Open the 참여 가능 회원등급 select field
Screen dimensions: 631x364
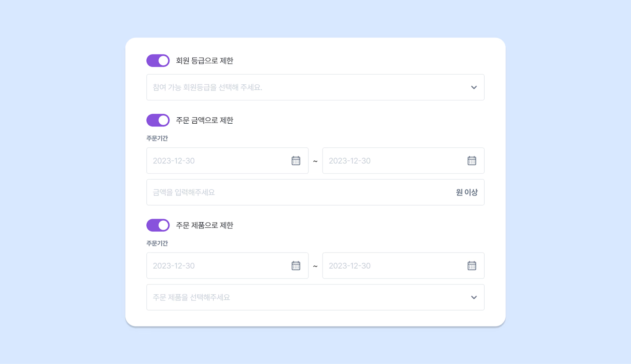point(315,87)
